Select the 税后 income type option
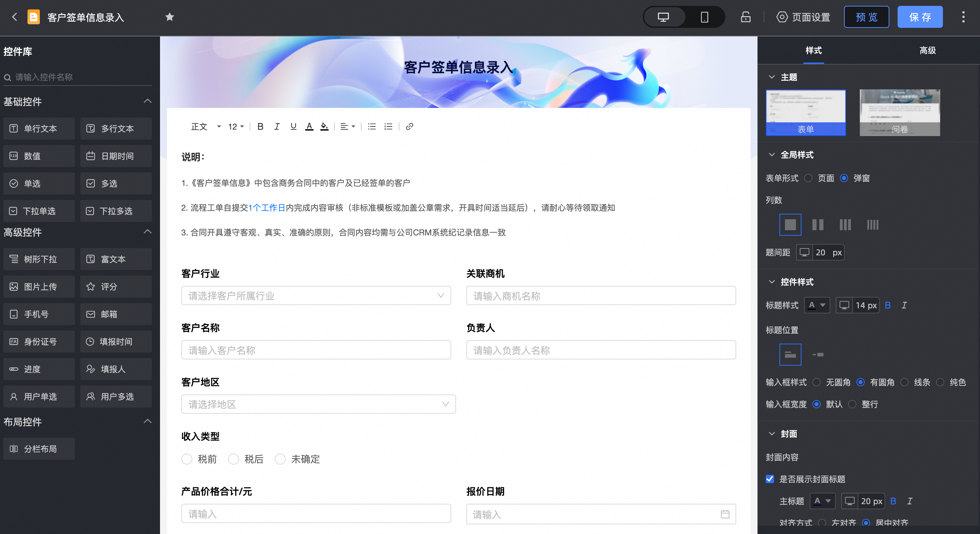 click(233, 459)
